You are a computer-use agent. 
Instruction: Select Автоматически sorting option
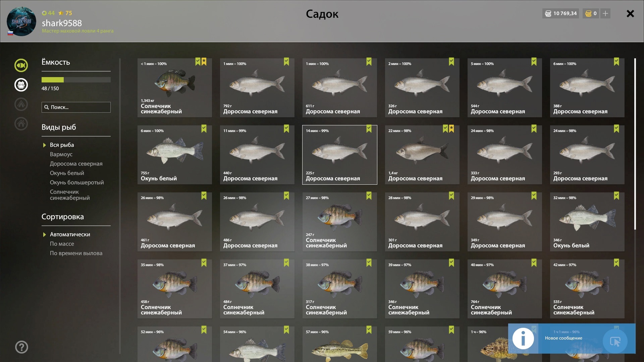(x=70, y=235)
